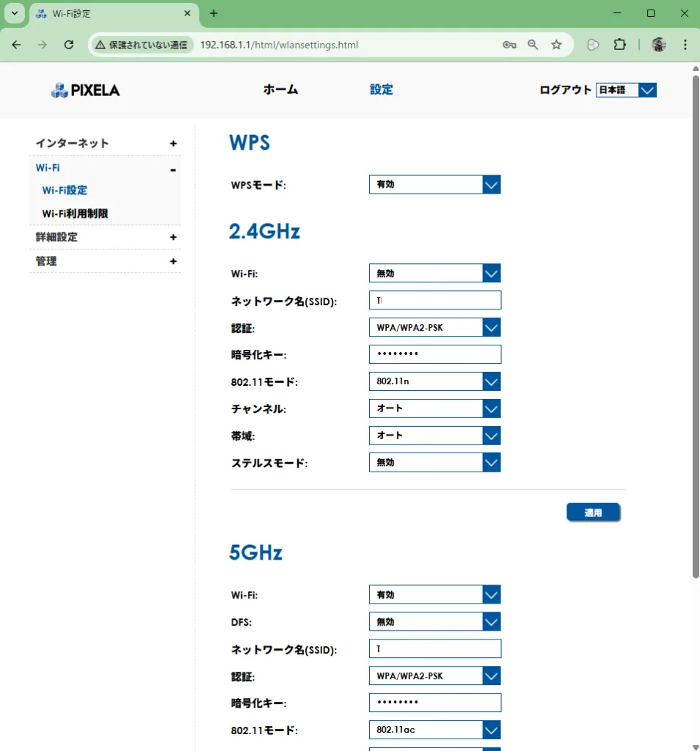Open the 2.4GHz Wi-Fi enable dropdown

tap(434, 274)
